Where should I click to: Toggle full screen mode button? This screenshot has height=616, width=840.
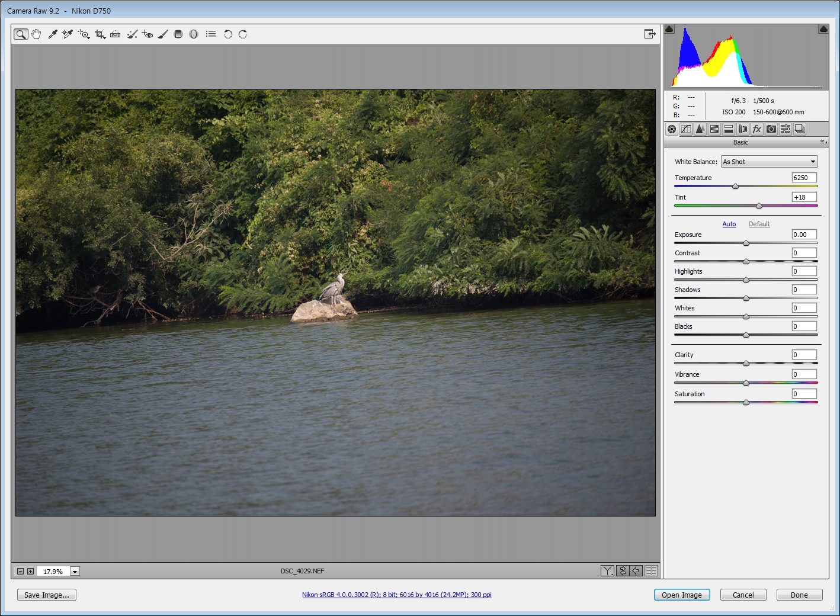click(650, 34)
